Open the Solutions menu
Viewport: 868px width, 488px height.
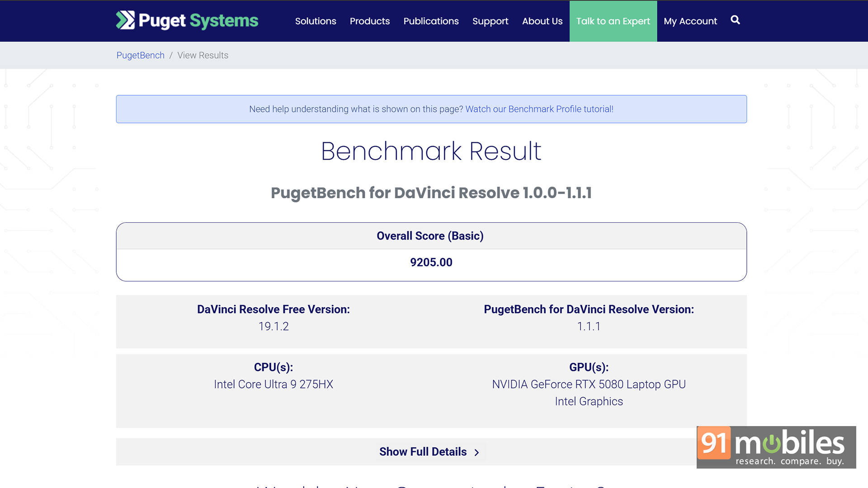point(316,21)
